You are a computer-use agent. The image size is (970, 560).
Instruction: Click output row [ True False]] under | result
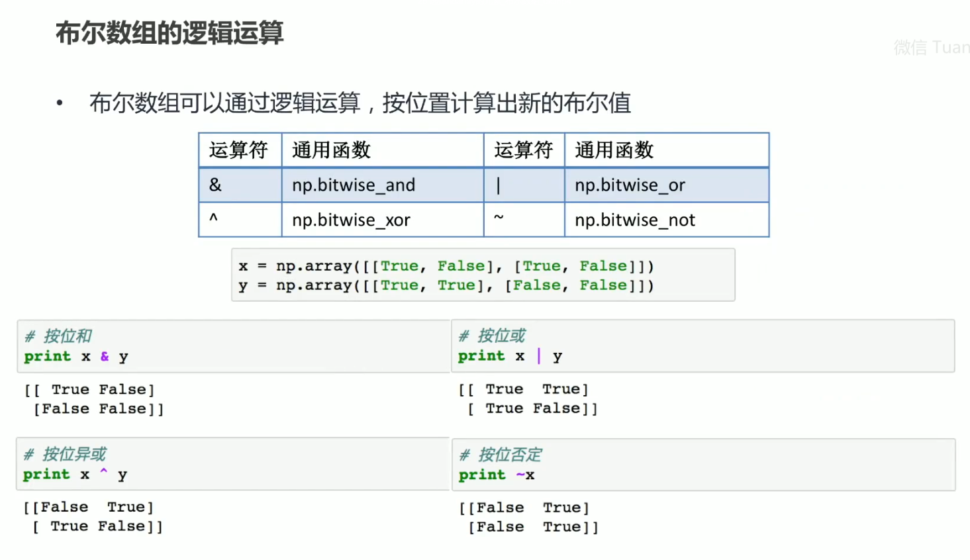[x=533, y=408]
